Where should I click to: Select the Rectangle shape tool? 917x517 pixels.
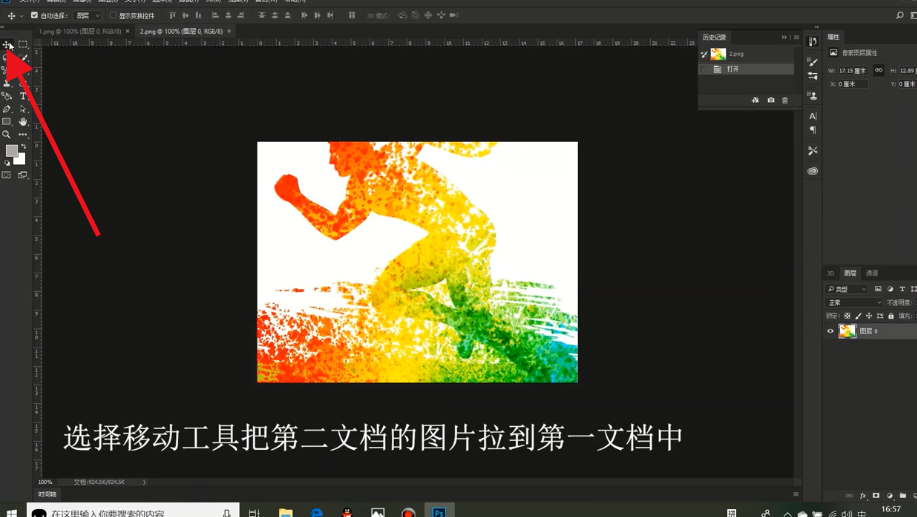pyautogui.click(x=6, y=122)
